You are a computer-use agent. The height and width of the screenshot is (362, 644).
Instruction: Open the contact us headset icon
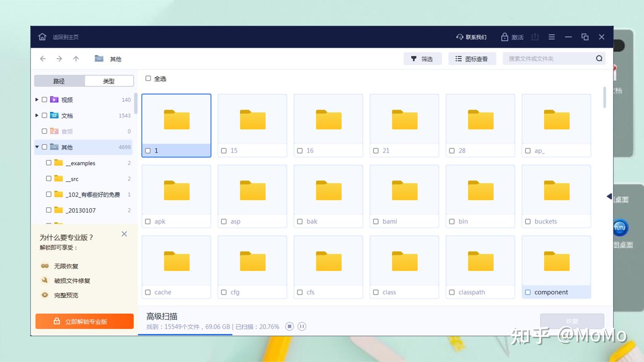pyautogui.click(x=460, y=37)
